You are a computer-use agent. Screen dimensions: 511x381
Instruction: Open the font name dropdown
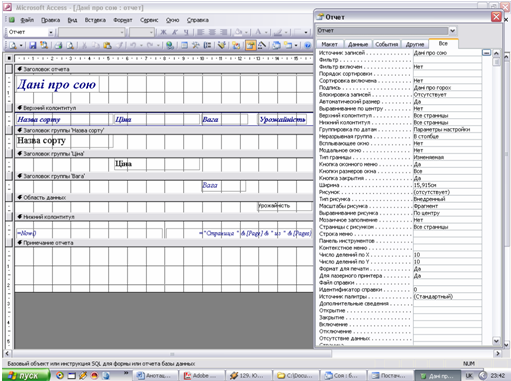click(x=122, y=32)
